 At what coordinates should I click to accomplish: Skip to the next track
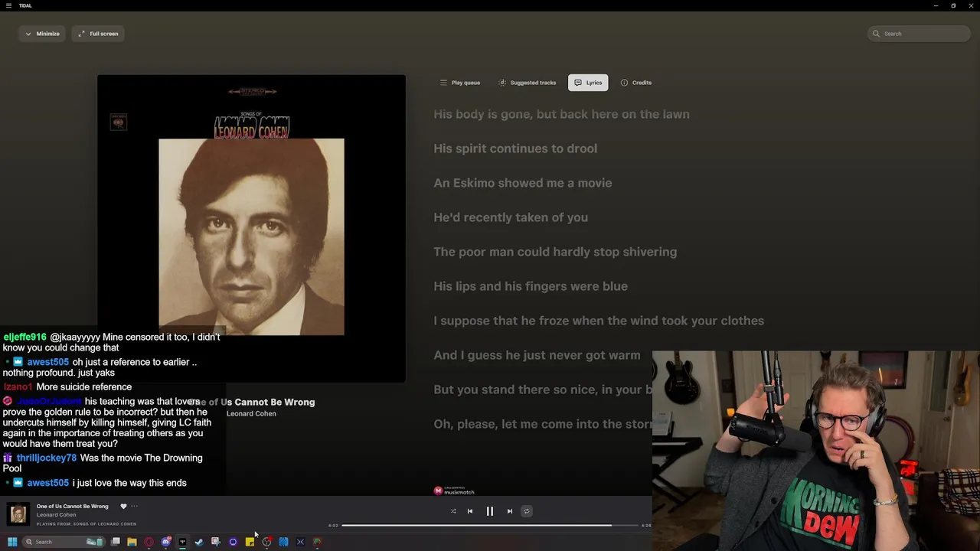pos(510,511)
